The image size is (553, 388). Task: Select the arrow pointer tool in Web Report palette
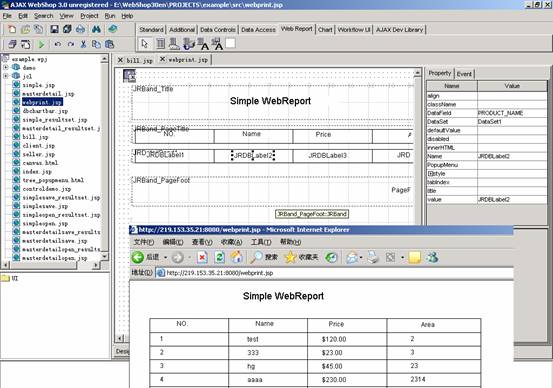145,44
